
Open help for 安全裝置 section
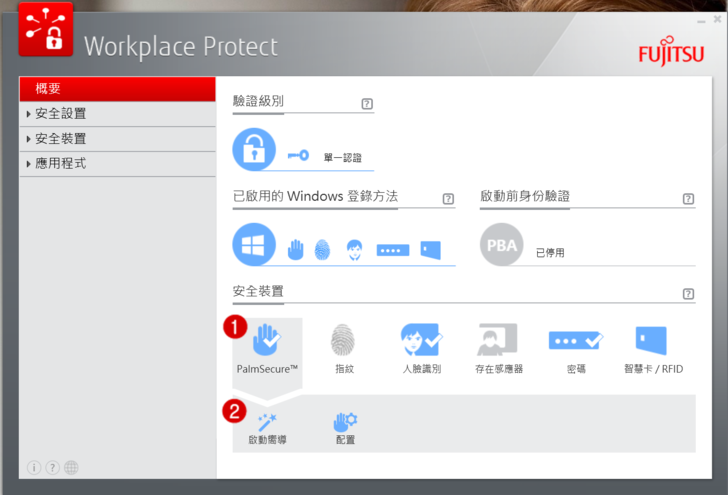coord(688,294)
